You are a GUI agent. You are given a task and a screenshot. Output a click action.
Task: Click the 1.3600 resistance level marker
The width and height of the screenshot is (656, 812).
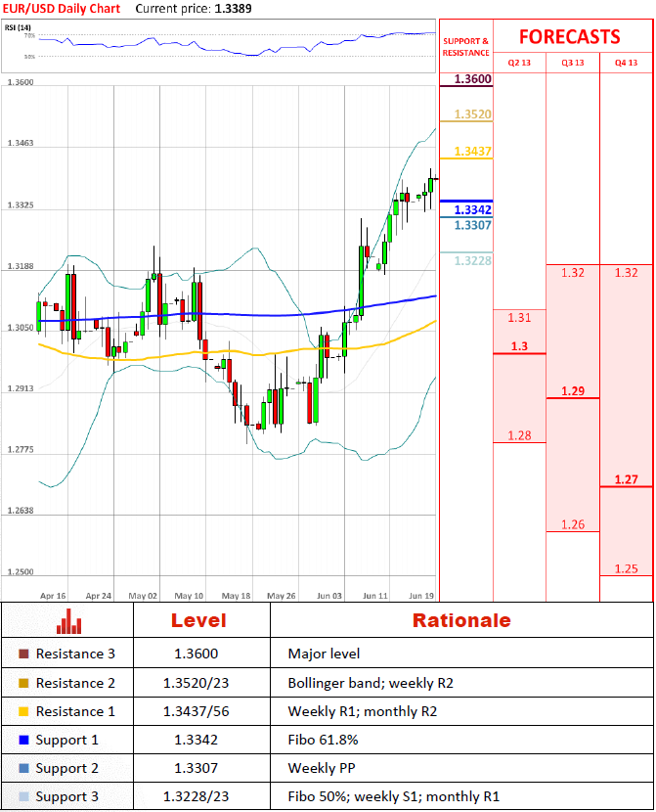(473, 79)
